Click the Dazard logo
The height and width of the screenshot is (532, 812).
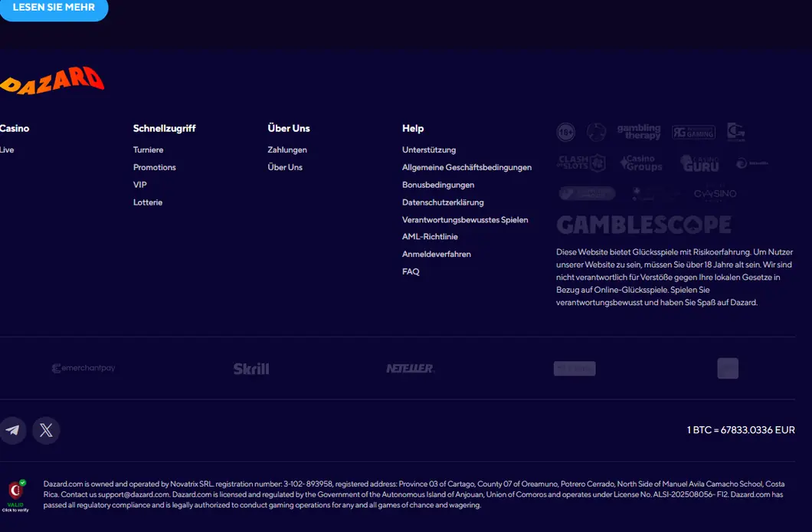[x=52, y=80]
